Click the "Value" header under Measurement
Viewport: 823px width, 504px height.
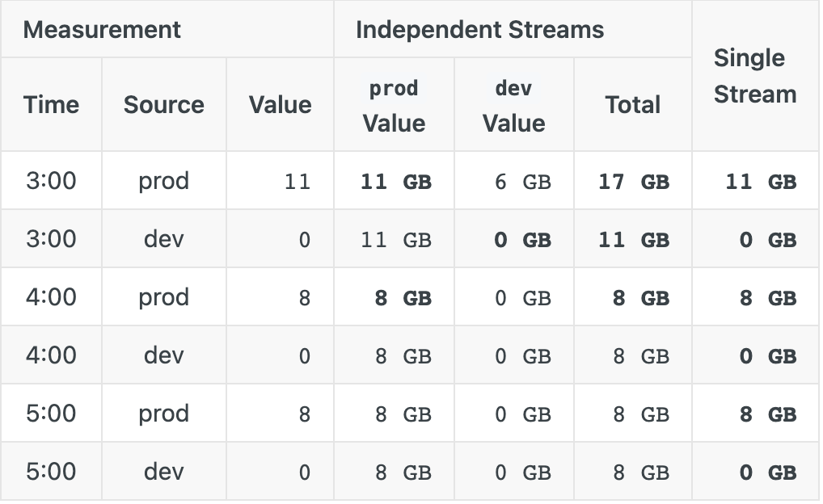[x=280, y=105]
